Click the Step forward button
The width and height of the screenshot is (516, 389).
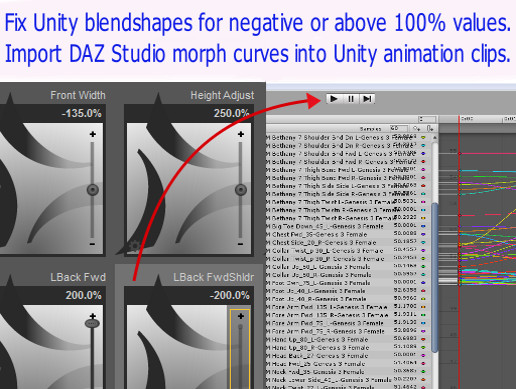tap(367, 99)
